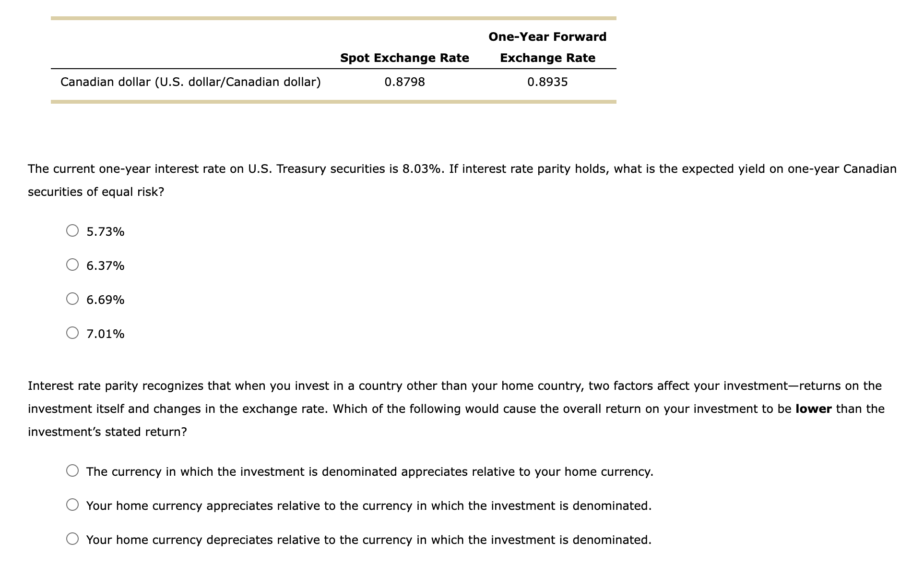Click the forward exchange rate value 0.8935
924x578 pixels.
point(547,82)
